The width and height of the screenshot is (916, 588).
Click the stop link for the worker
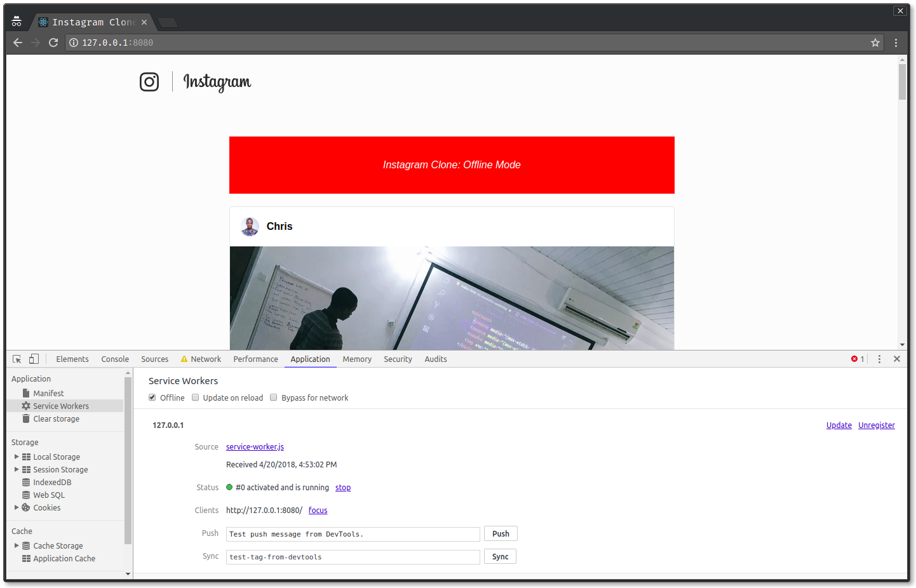(343, 487)
